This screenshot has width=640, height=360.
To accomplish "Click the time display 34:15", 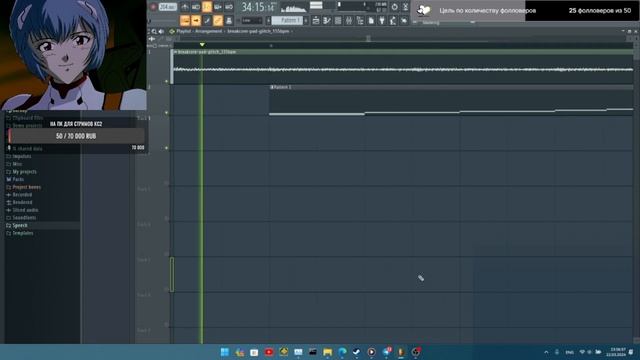I will point(258,7).
